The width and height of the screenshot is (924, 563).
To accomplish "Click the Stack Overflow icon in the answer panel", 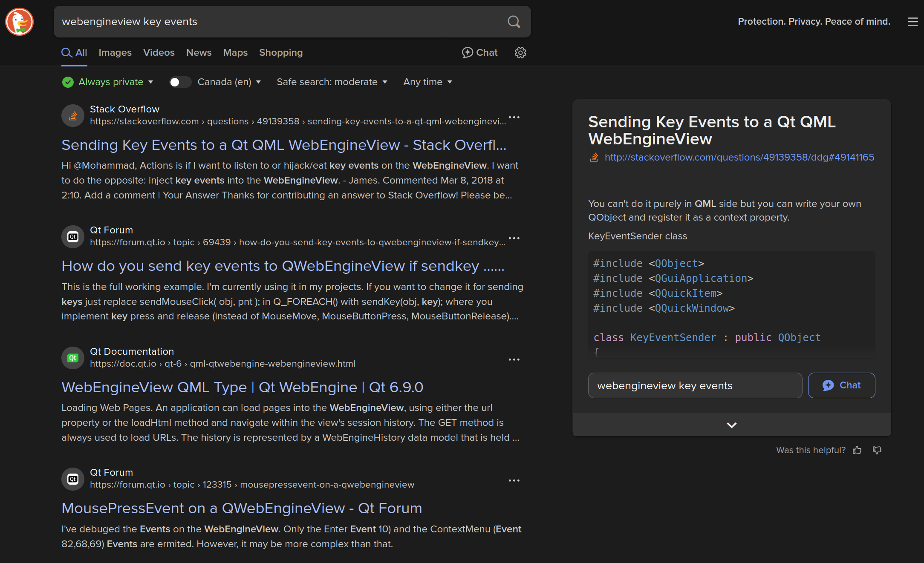I will (594, 158).
